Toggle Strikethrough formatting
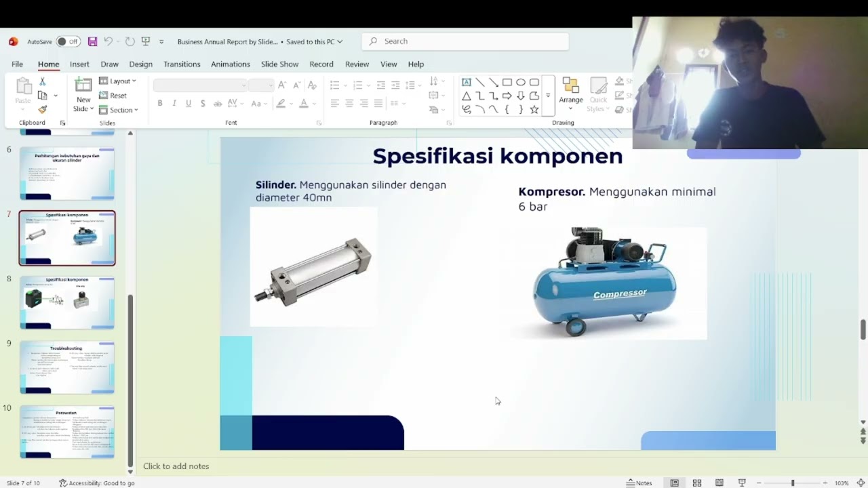 pos(218,103)
